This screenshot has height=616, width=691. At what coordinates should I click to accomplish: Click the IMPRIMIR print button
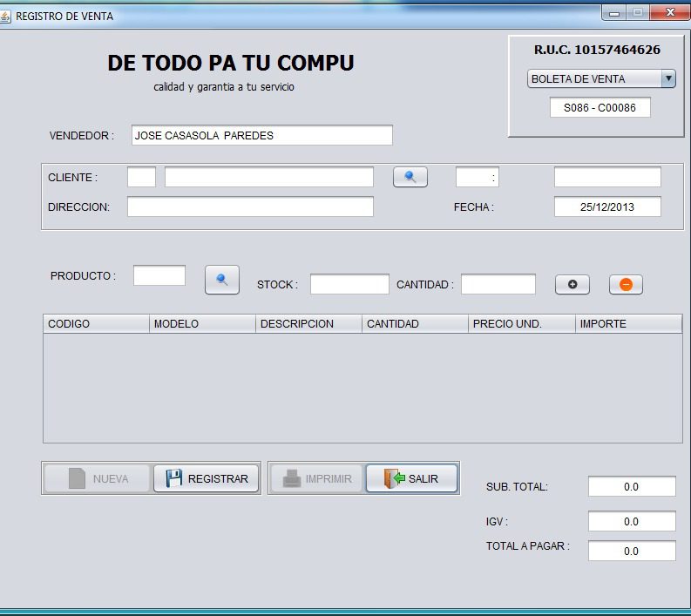point(317,478)
